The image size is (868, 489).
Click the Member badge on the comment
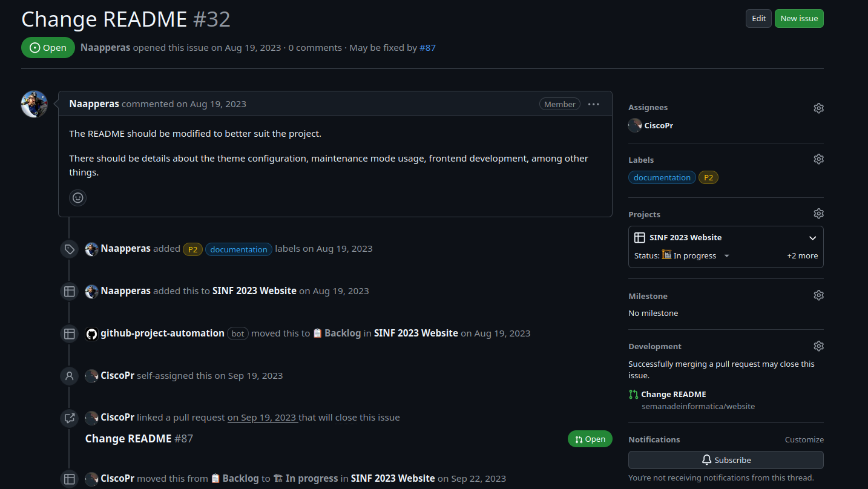click(559, 104)
